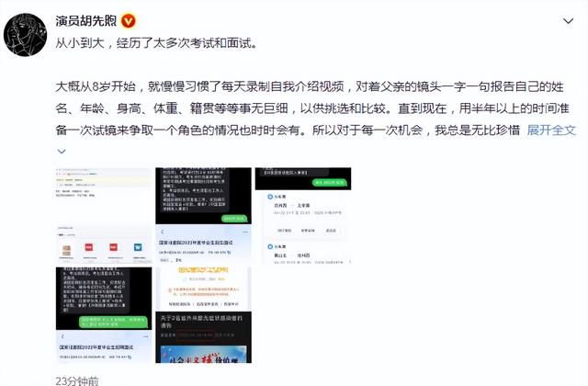
Task: Open the profile avatar of 演员胡先煦
Action: click(25, 35)
